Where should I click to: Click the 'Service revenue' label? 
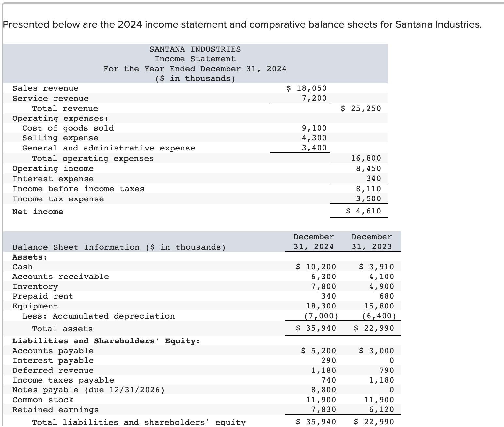pos(51,99)
